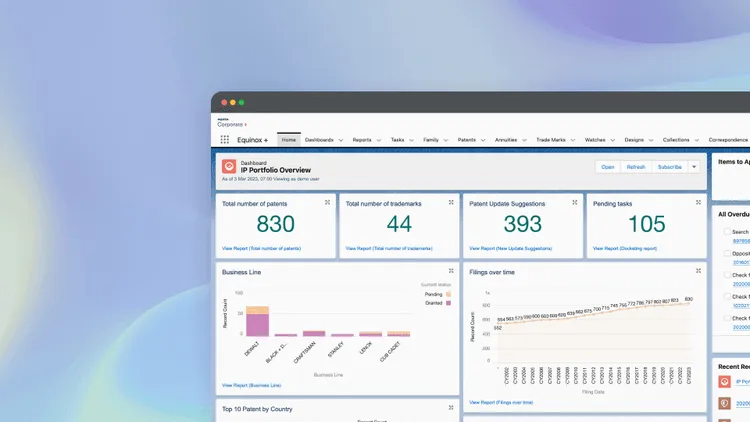Expand the Top 10 Patent by Country card
Screen dimensions: 750x422
451,408
